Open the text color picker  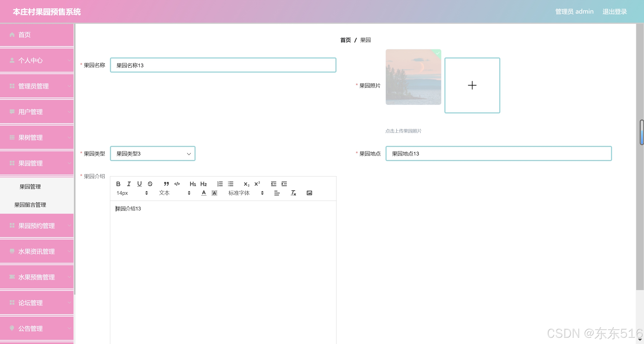(204, 193)
